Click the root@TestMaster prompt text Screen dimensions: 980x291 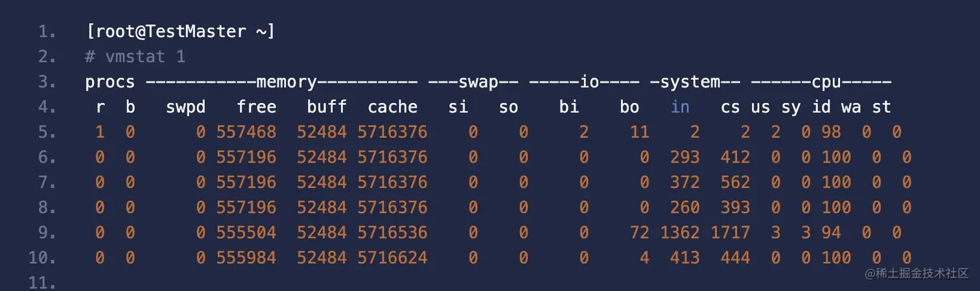pyautogui.click(x=180, y=31)
